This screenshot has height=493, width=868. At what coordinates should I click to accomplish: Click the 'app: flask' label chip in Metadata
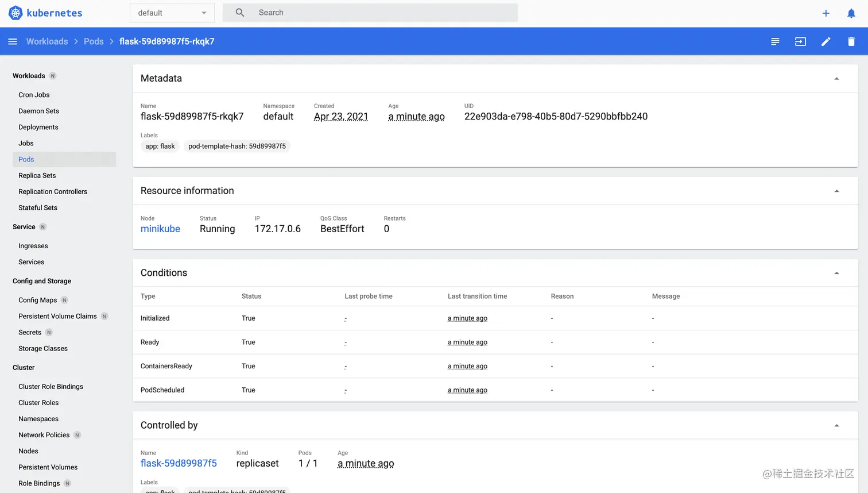coord(160,147)
